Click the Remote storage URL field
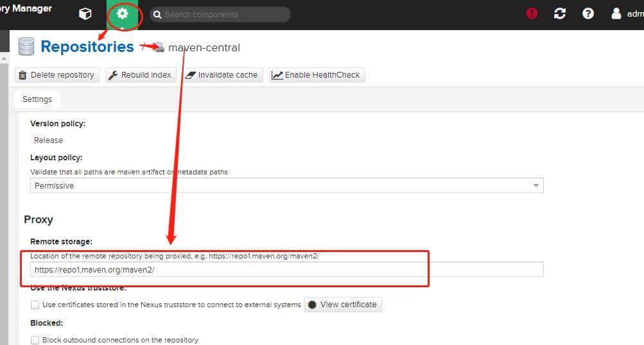644x345 pixels. click(x=286, y=269)
